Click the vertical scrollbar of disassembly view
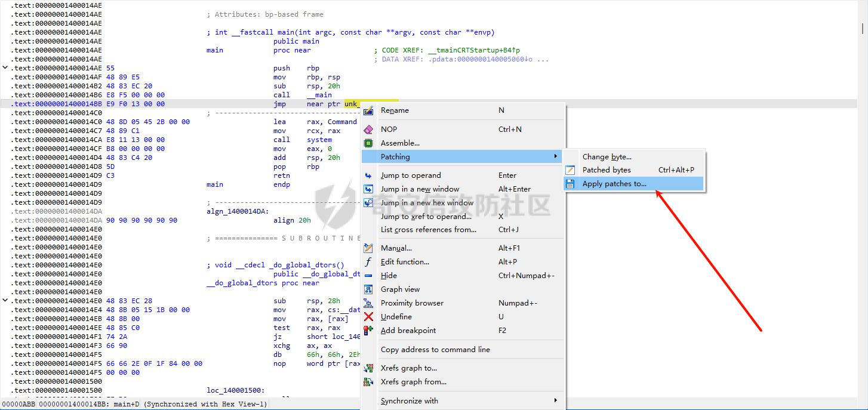The height and width of the screenshot is (410, 868). 863,28
